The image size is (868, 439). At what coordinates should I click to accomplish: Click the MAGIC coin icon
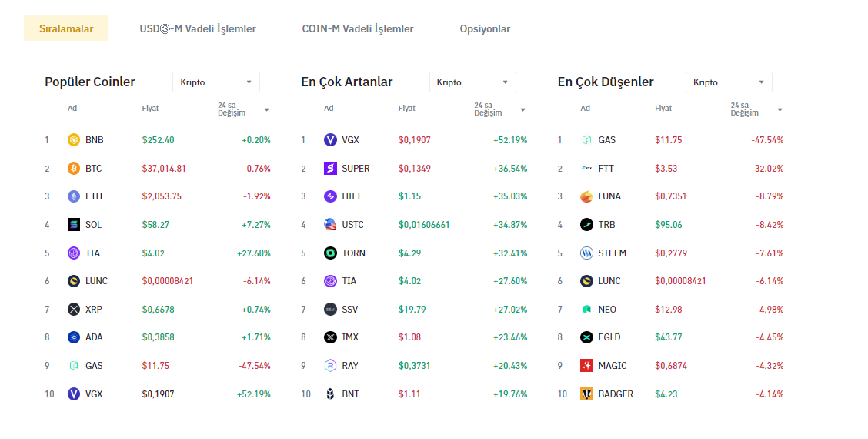[586, 366]
